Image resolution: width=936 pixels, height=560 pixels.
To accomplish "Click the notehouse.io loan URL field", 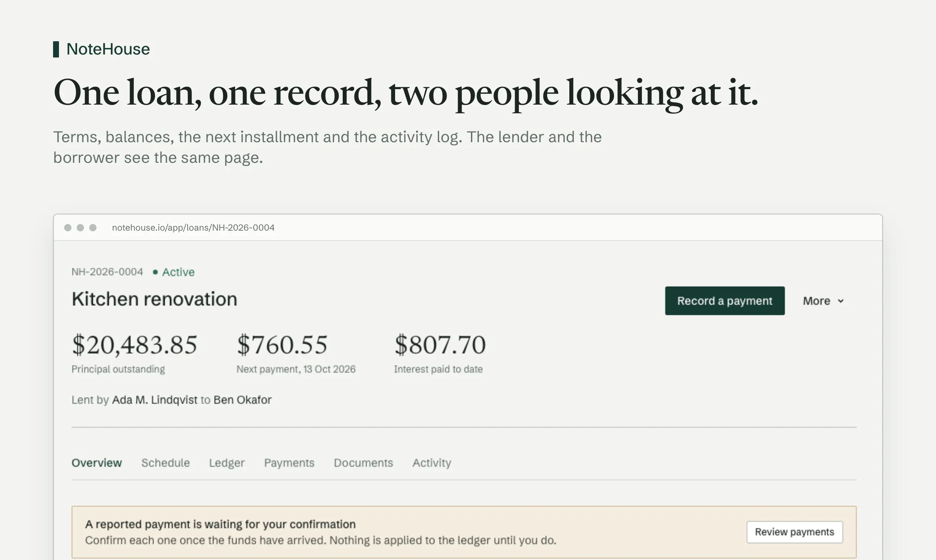I will click(x=193, y=228).
